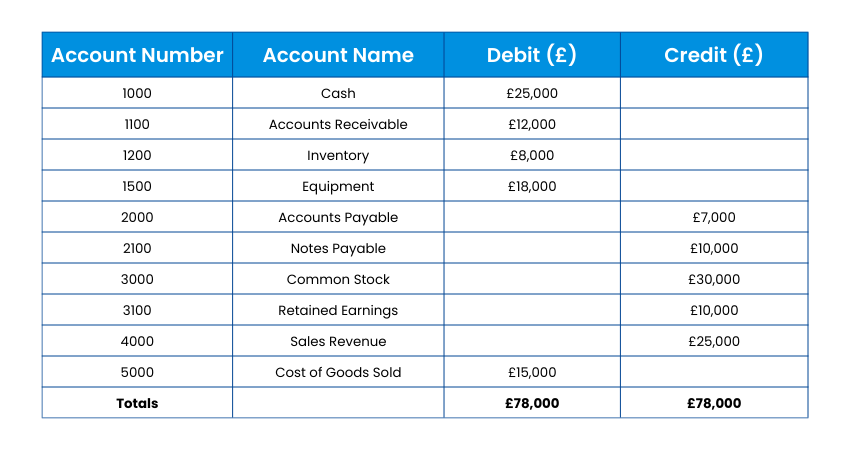Select the total debit £78,000 cell
Screen dimensions: 850x450
(532, 404)
